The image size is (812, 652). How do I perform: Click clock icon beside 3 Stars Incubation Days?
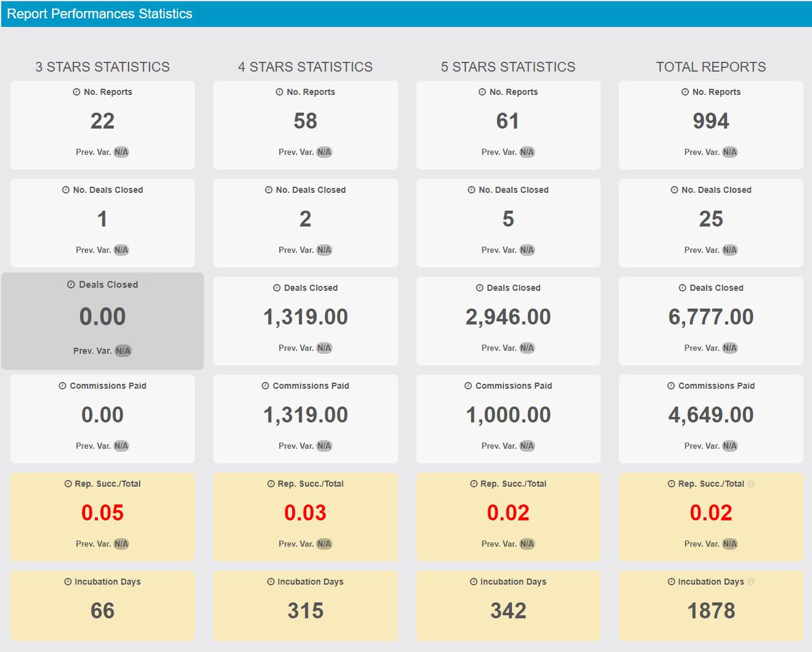click(68, 582)
